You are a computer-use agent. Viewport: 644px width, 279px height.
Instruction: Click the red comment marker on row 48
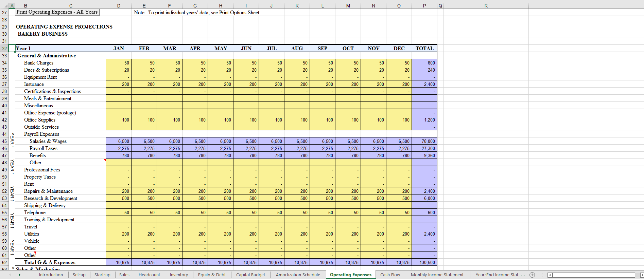pos(105,160)
